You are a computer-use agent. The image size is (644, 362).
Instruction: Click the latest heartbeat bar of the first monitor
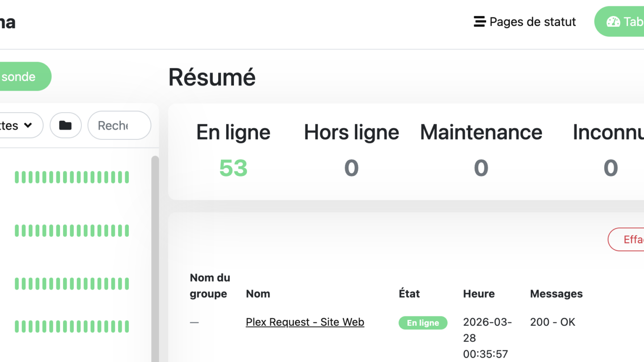coord(127,177)
